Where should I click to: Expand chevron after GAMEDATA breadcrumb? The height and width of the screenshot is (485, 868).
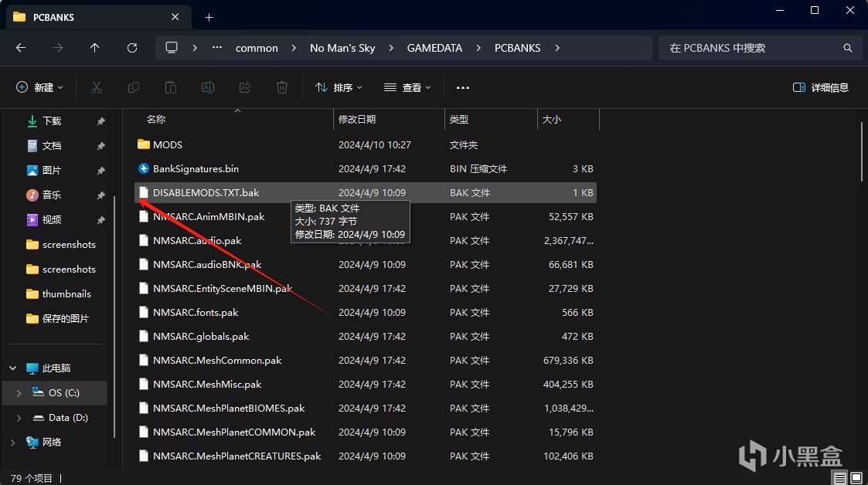(x=478, y=48)
